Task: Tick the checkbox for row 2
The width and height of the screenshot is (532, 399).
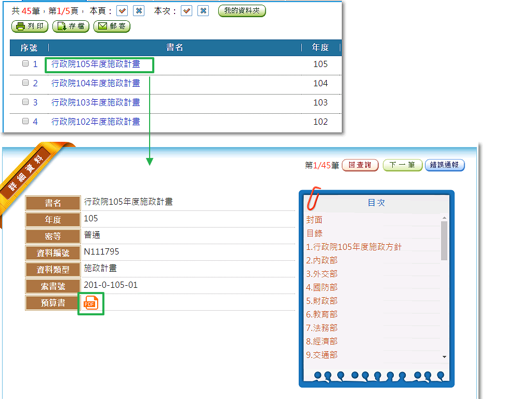Action: tap(25, 83)
